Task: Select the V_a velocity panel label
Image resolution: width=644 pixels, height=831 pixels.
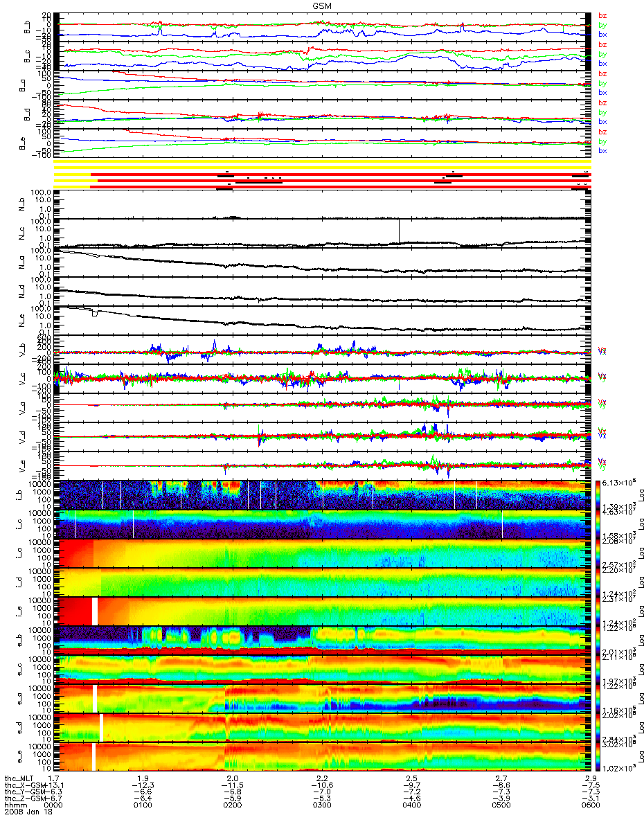Action: pos(21,408)
